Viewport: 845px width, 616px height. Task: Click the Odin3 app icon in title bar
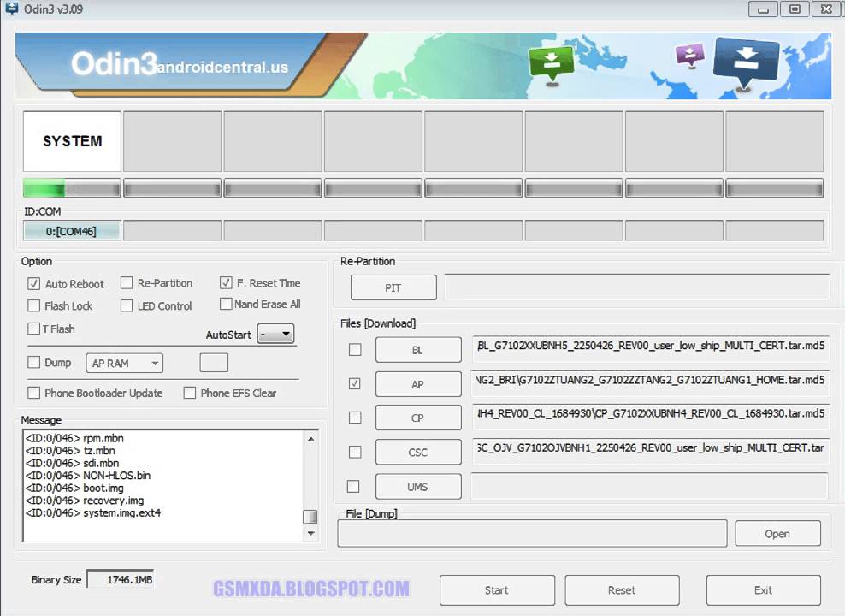click(11, 9)
